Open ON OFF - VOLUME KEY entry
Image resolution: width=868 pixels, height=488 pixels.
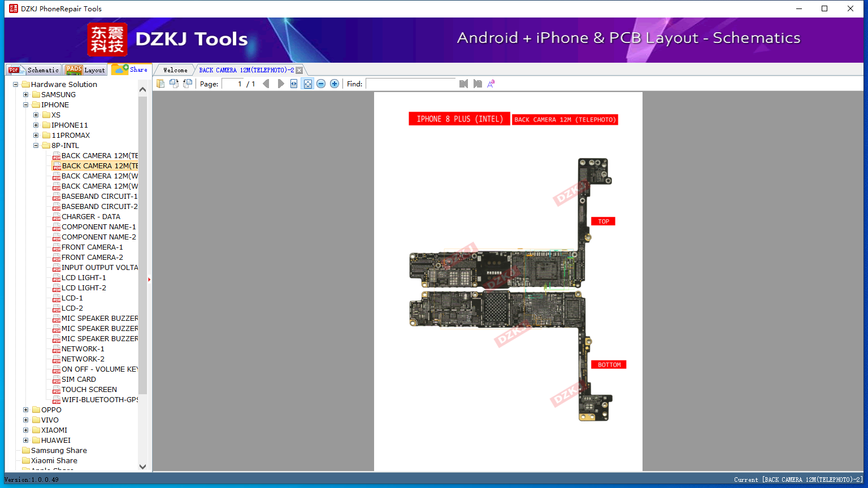[99, 369]
